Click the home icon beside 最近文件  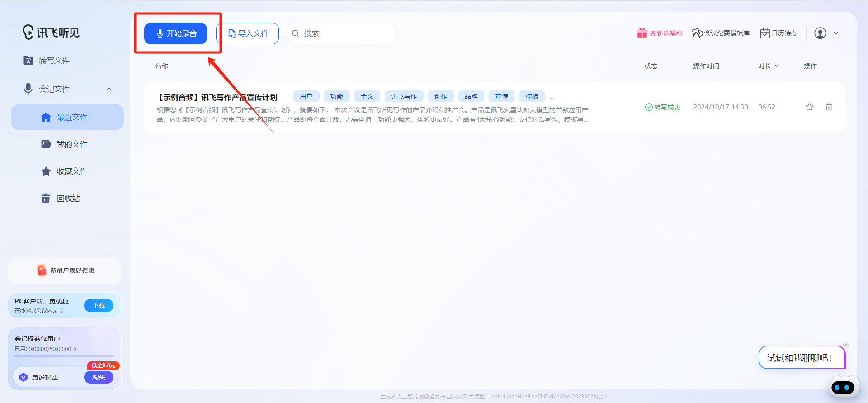(x=46, y=117)
